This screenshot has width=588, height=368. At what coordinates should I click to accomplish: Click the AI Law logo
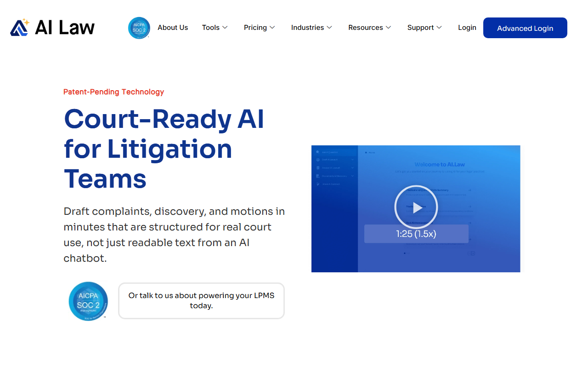[52, 28]
